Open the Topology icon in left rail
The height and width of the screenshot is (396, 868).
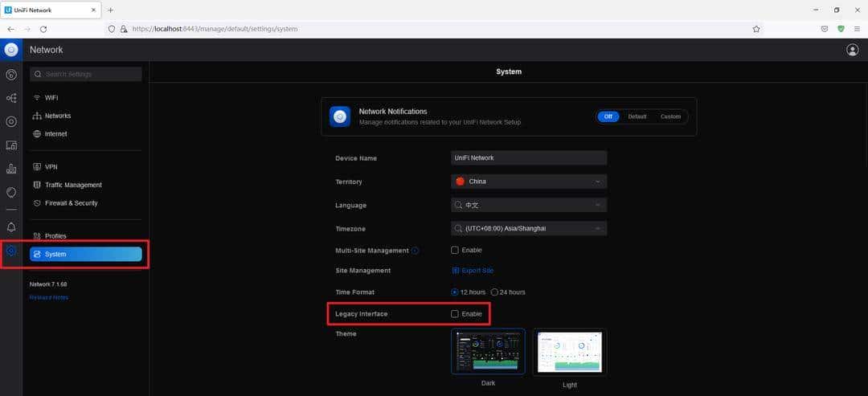[x=11, y=98]
